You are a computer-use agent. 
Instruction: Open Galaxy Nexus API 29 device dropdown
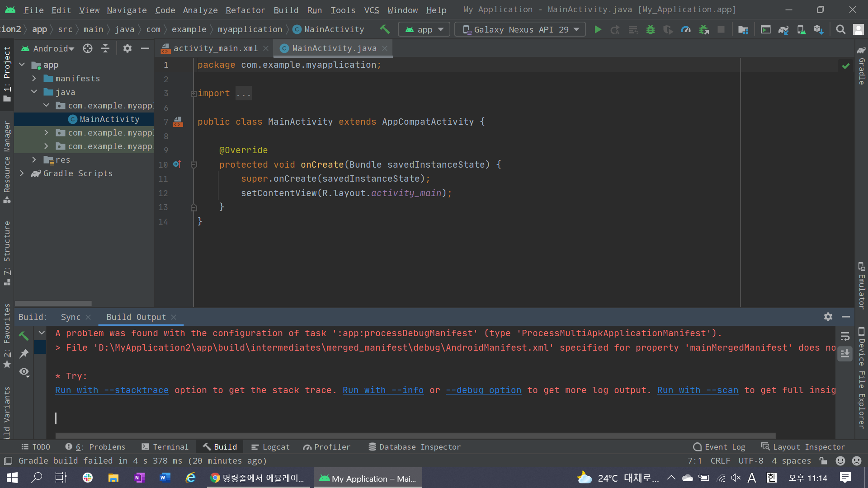tap(520, 30)
